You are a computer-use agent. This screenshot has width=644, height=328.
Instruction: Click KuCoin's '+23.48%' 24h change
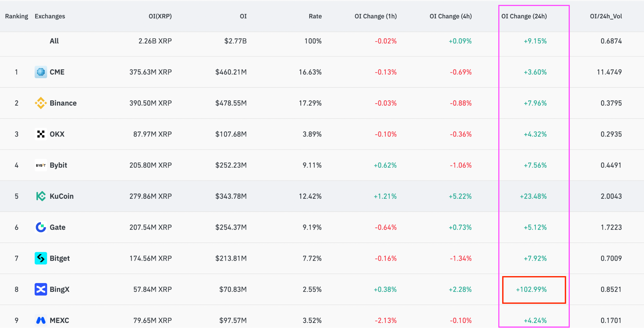coord(533,196)
